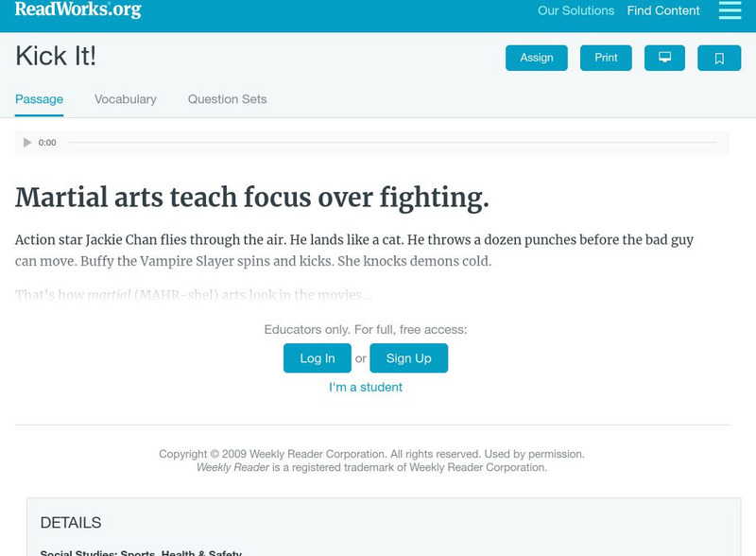Screen dimensions: 756x556
Task: Select the Passage tab
Action: point(39,99)
